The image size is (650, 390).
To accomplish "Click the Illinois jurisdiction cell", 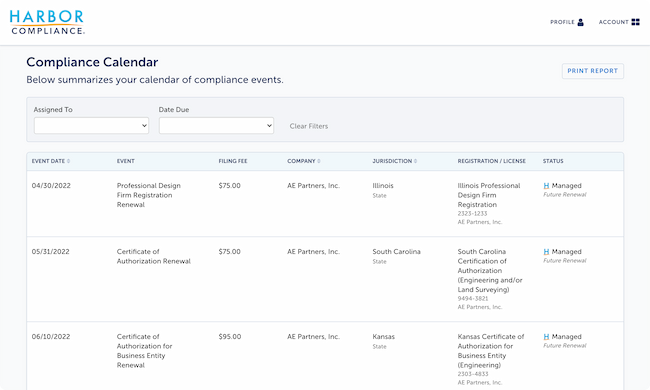I will 383,186.
